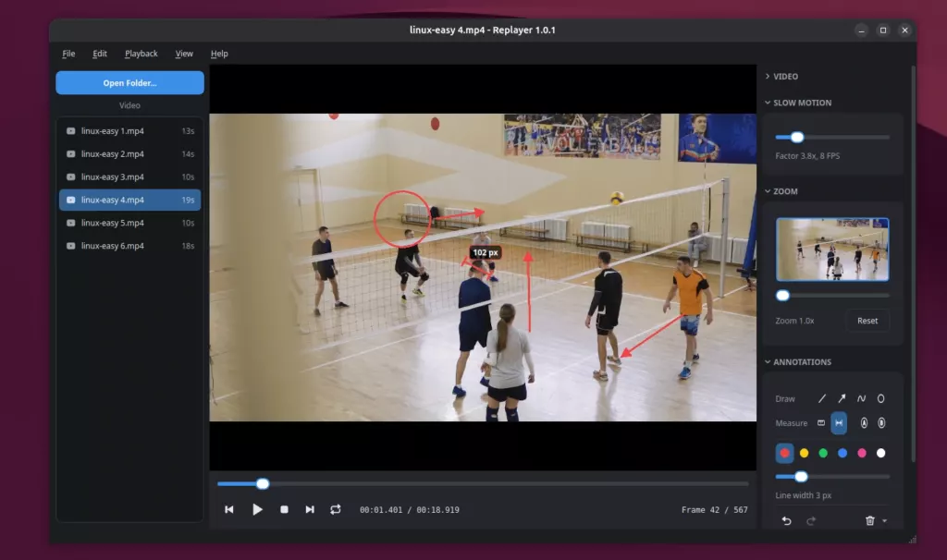The width and height of the screenshot is (947, 560).
Task: Play the video
Action: click(x=257, y=509)
